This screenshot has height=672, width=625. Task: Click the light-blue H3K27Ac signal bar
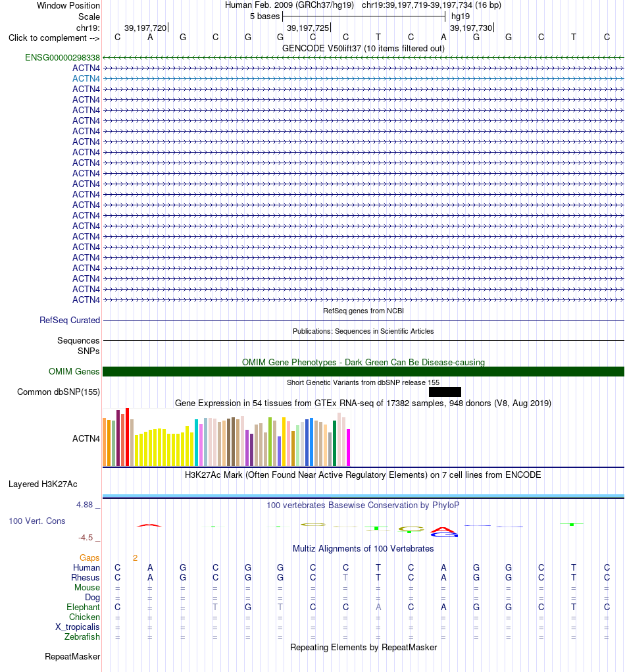[363, 496]
